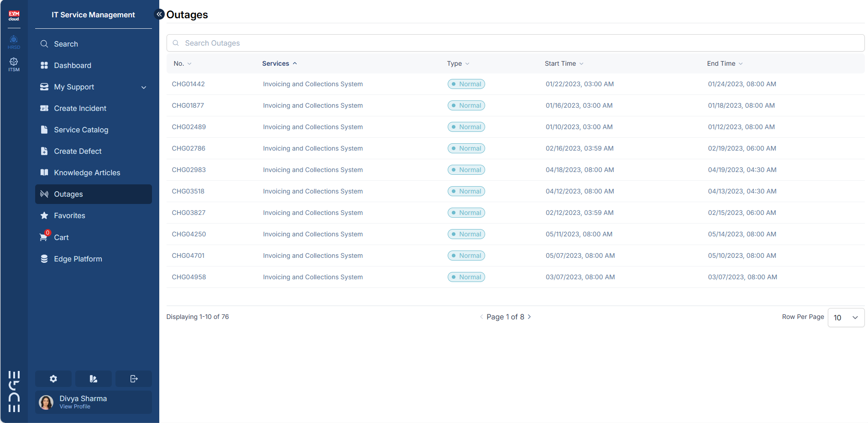
Task: Click the logout icon at sidebar bottom
Action: point(134,379)
